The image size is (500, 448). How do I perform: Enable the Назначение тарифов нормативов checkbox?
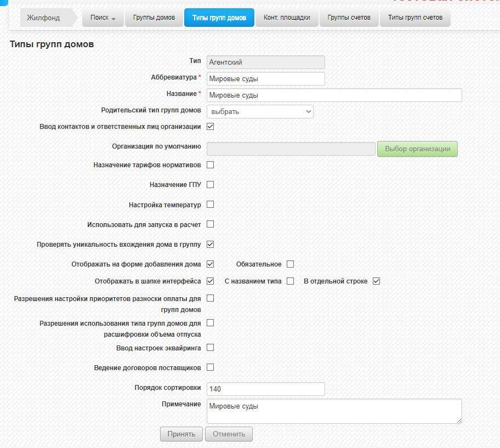(210, 165)
